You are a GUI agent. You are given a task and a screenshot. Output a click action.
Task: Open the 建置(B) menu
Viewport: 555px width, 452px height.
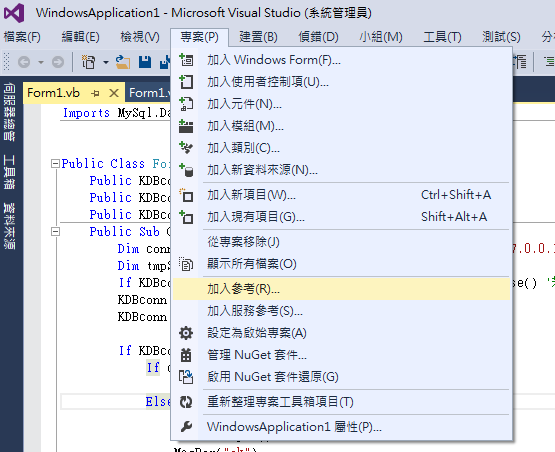(258, 37)
